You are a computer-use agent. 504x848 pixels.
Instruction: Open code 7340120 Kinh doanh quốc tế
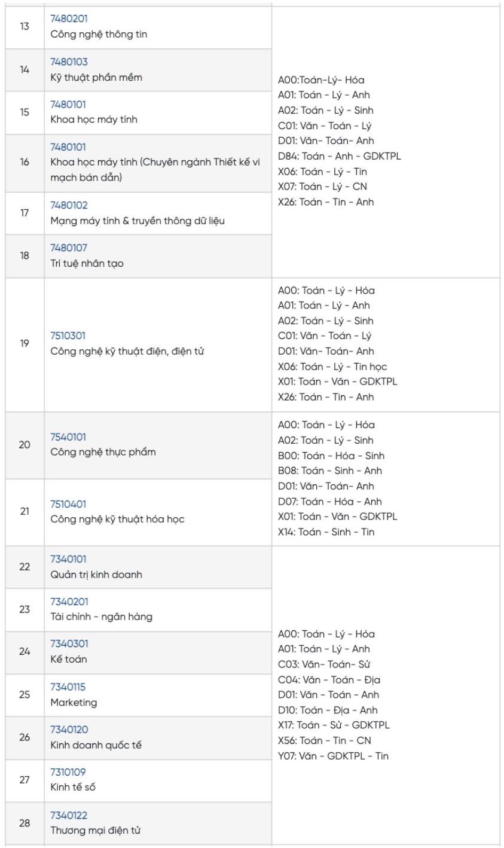[69, 730]
